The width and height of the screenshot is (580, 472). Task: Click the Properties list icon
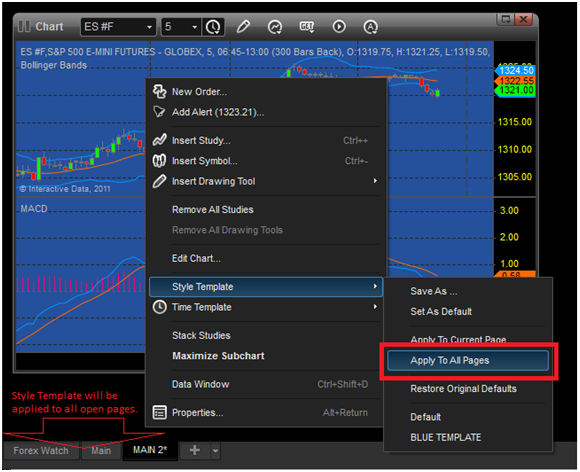pyautogui.click(x=159, y=412)
